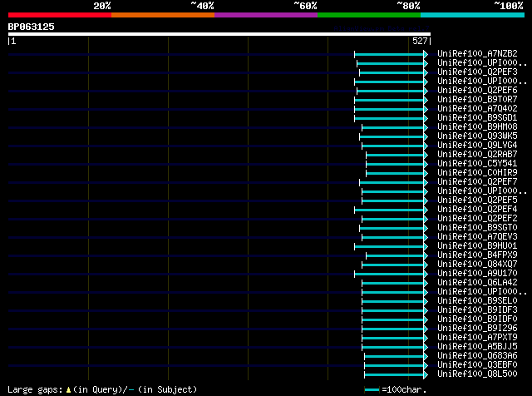The image size is (532, 396).
Task: Select hit label UniRef100_B9SEL0
Action: 477,301
